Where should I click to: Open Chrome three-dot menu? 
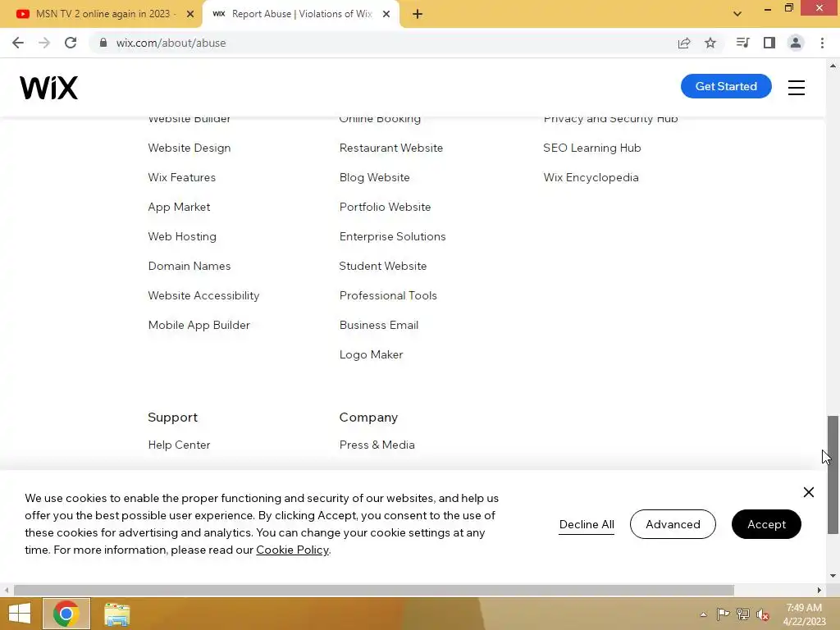(x=822, y=43)
